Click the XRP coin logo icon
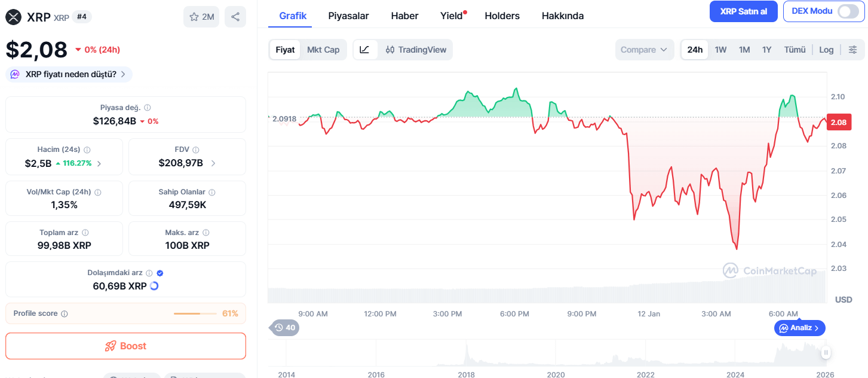The image size is (868, 378). pos(13,17)
